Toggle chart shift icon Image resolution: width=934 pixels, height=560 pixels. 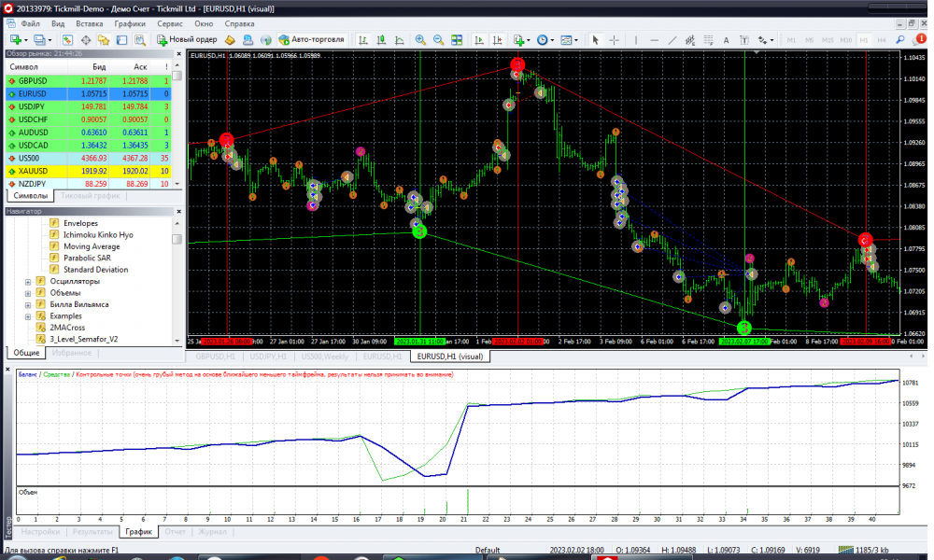497,40
